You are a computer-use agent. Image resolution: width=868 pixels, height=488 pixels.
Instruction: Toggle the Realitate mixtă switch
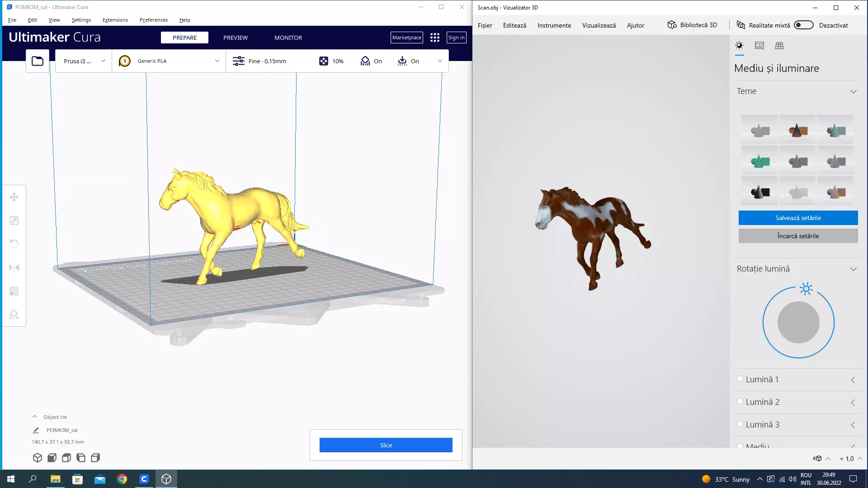pos(804,25)
